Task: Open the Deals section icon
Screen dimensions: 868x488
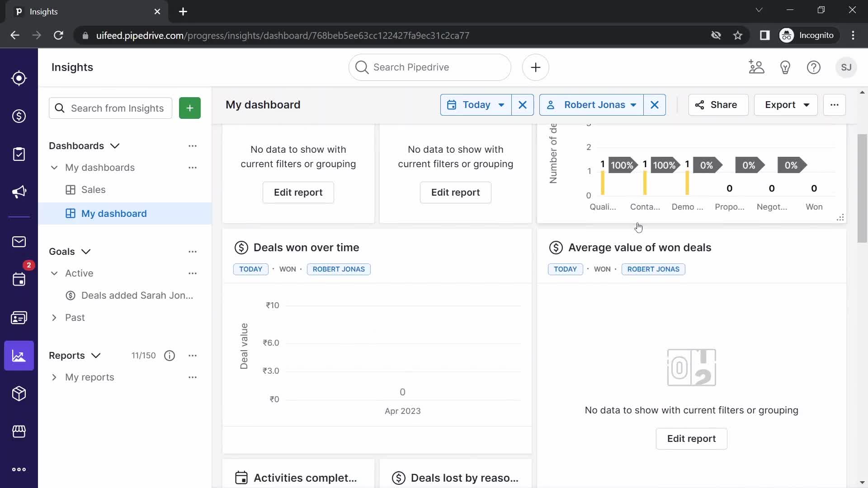Action: pyautogui.click(x=19, y=116)
